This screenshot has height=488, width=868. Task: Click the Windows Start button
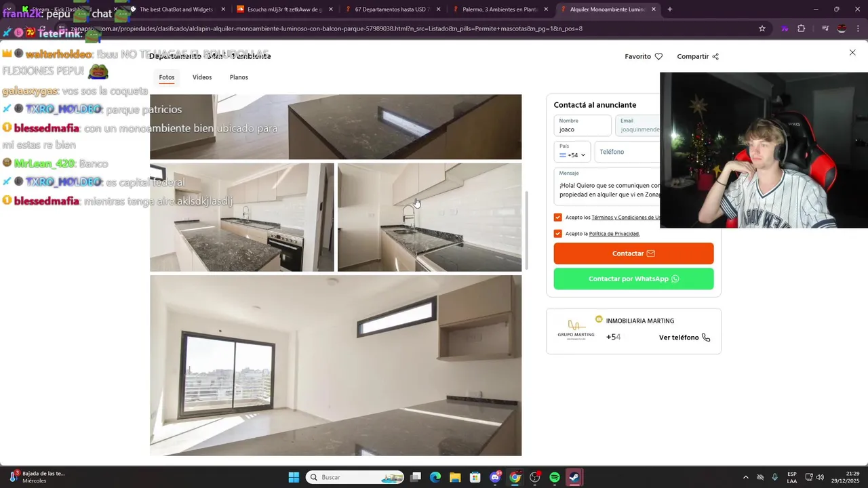[x=294, y=477]
